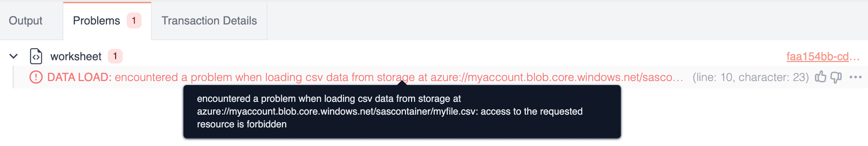Screen dimensions: 868x146
Task: Click the worksheet error count badge
Action: (115, 56)
